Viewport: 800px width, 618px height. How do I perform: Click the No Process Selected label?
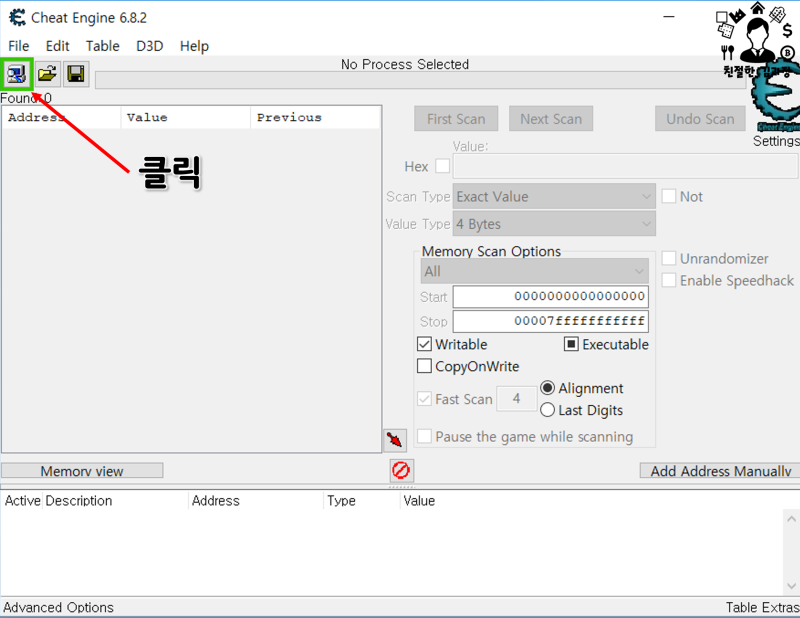click(x=405, y=64)
